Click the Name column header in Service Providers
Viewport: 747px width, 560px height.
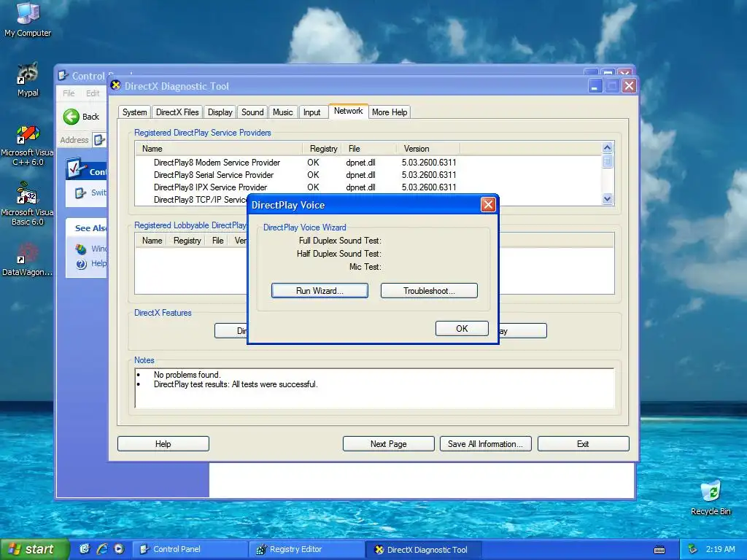point(219,149)
